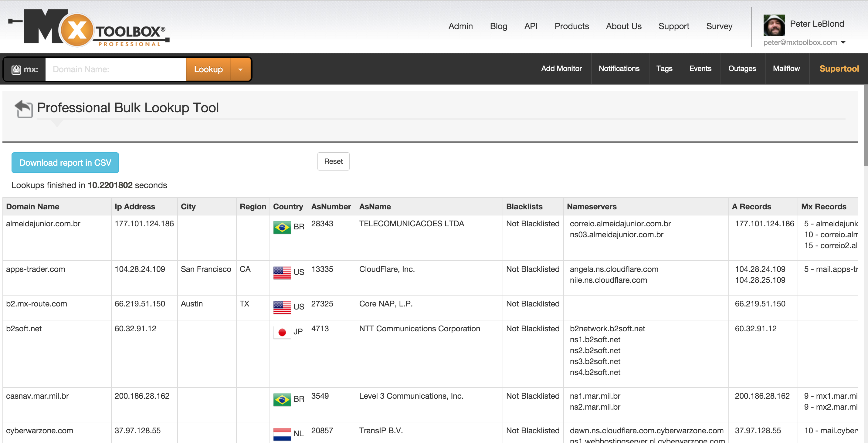Click Not Blacklisted in b2soft.net row
Viewport: 868px width, 443px height.
(x=532, y=329)
